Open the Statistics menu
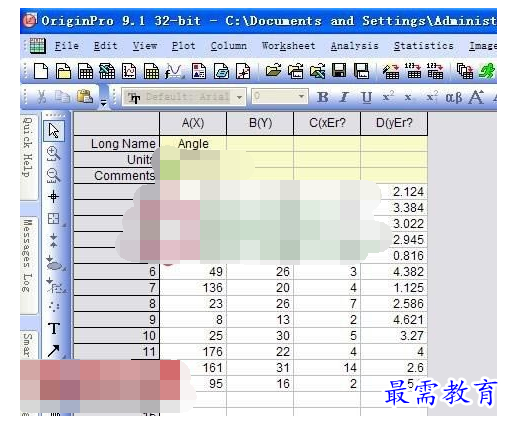This screenshot has width=506, height=424. click(x=424, y=46)
